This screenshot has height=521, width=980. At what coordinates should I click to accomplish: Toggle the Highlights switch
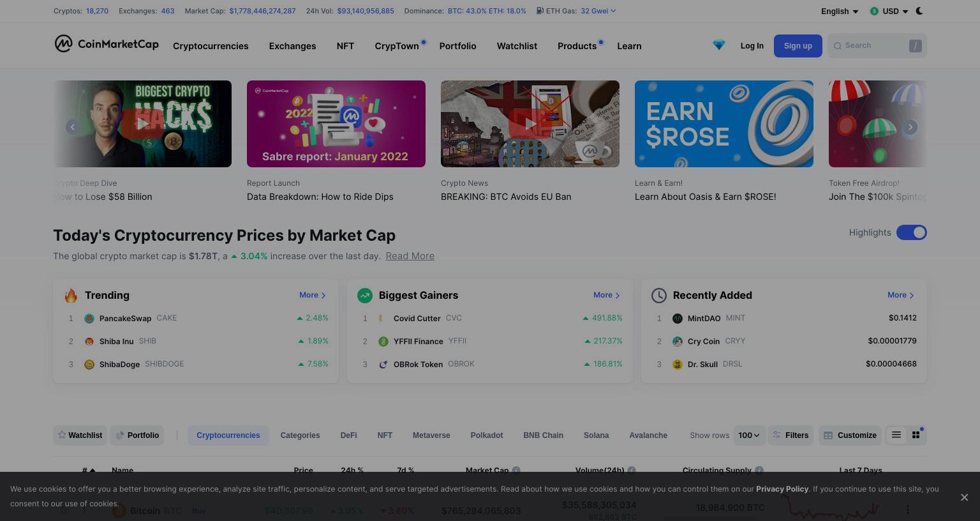tap(911, 232)
